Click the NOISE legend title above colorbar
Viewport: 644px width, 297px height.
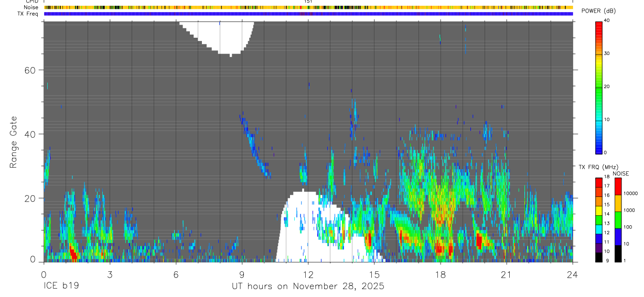[x=620, y=173]
